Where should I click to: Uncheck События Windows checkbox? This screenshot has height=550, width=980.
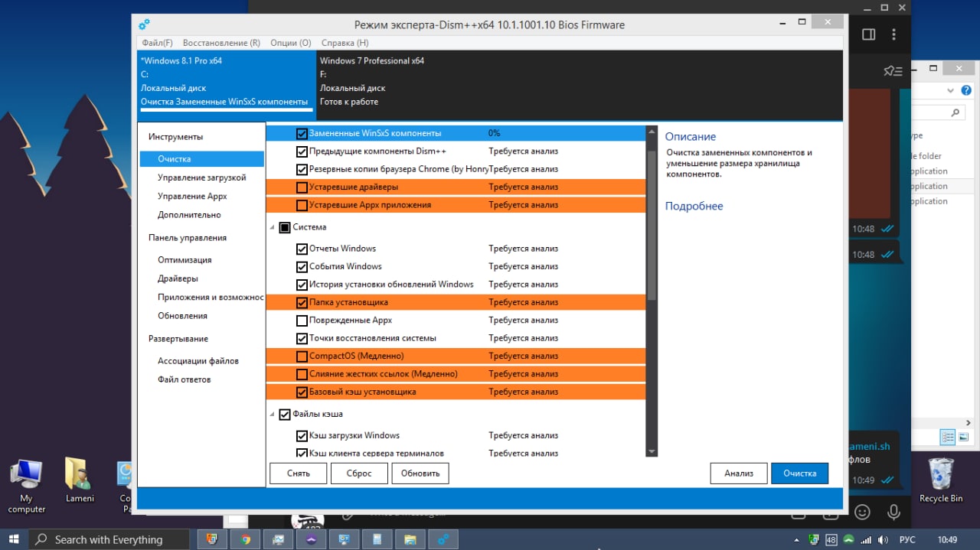(302, 267)
